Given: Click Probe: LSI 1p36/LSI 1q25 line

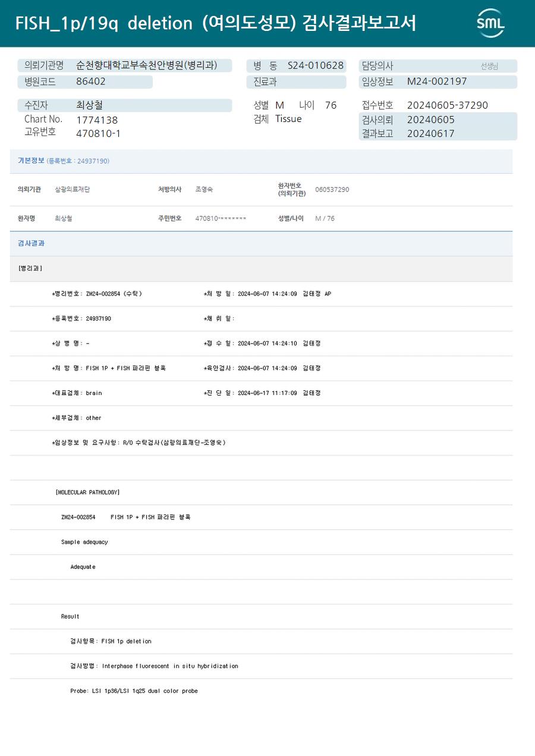Looking at the screenshot, I should pyautogui.click(x=134, y=691).
